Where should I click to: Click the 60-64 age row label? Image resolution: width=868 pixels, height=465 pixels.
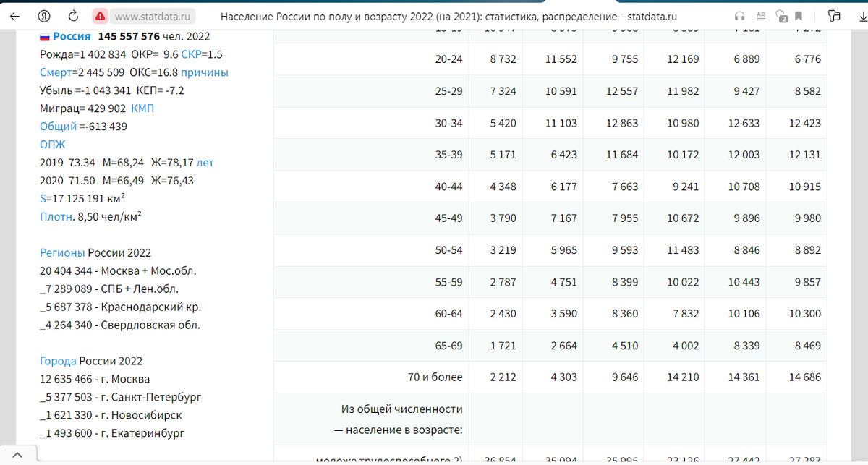(448, 314)
